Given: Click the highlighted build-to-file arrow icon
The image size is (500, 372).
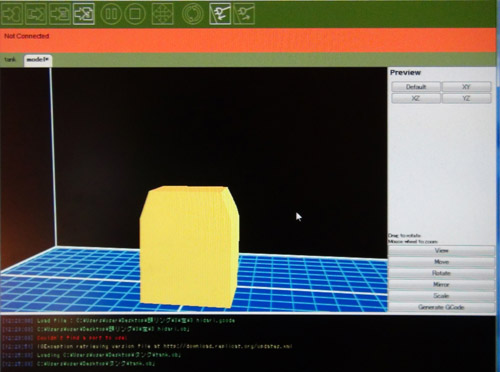Looking at the screenshot, I should 84,14.
